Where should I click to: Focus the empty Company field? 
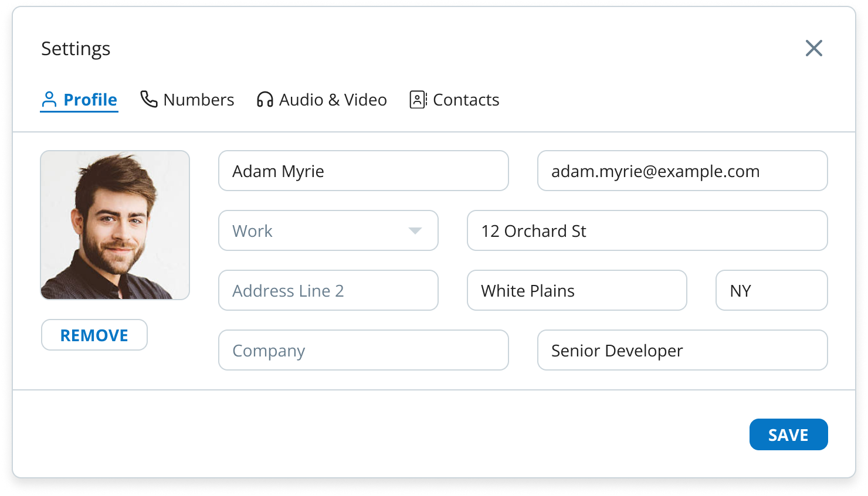(x=363, y=351)
